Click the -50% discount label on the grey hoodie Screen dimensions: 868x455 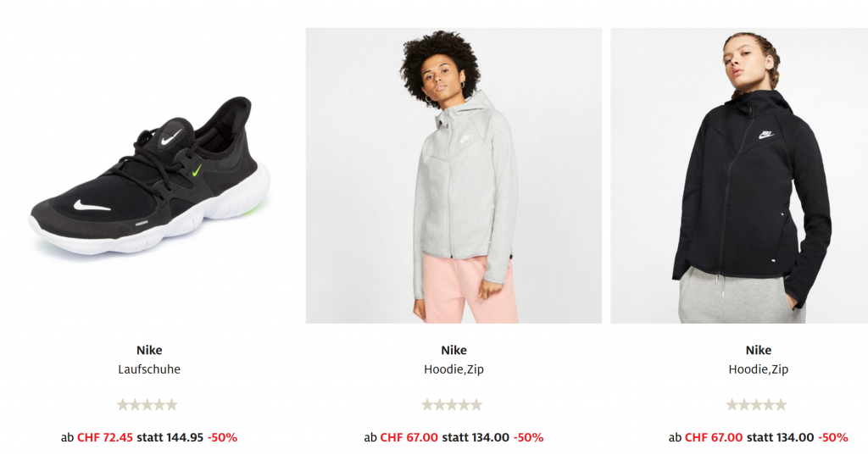coord(528,437)
